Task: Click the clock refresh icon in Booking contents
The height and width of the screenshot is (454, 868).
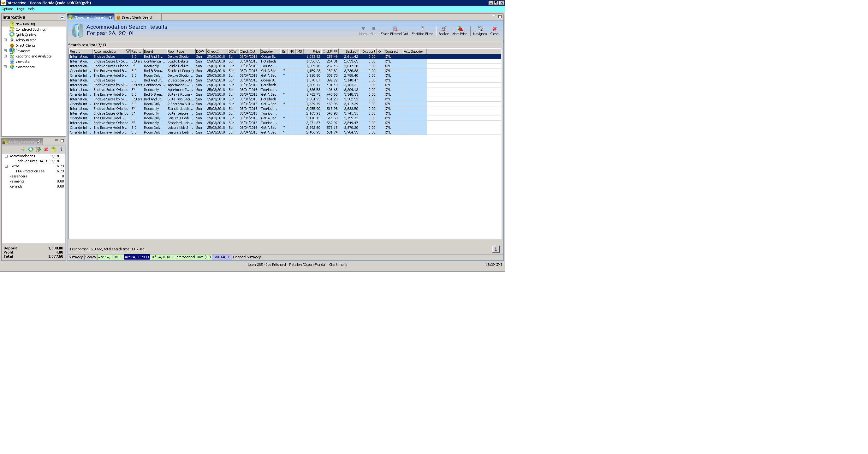Action: click(x=31, y=149)
